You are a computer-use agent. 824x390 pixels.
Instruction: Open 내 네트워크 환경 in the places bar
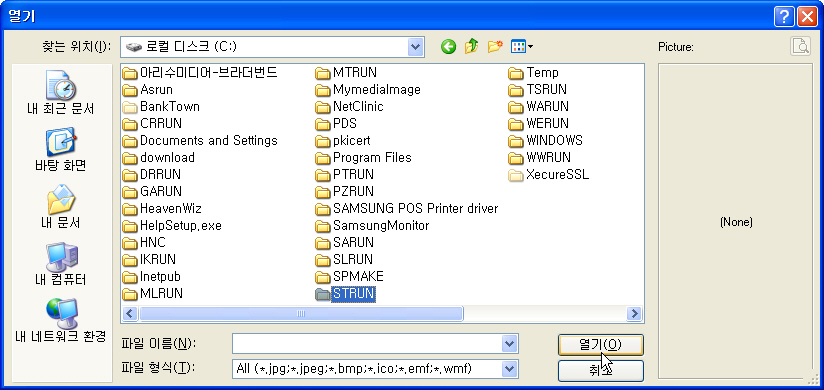coord(60,321)
